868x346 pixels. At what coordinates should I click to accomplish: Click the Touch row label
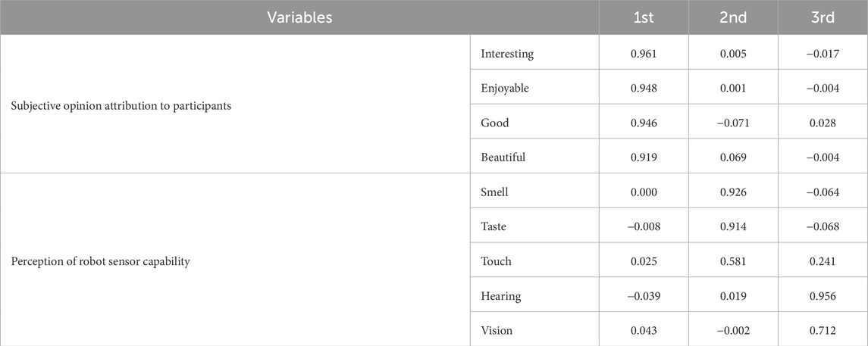pos(497,261)
